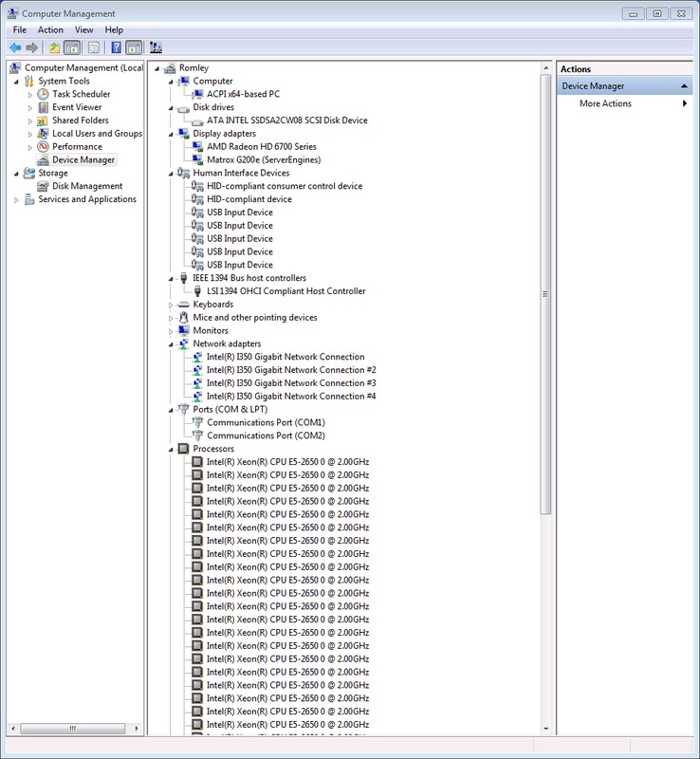
Task: Click the Show/Hide Console Tree icon
Action: coord(71,47)
